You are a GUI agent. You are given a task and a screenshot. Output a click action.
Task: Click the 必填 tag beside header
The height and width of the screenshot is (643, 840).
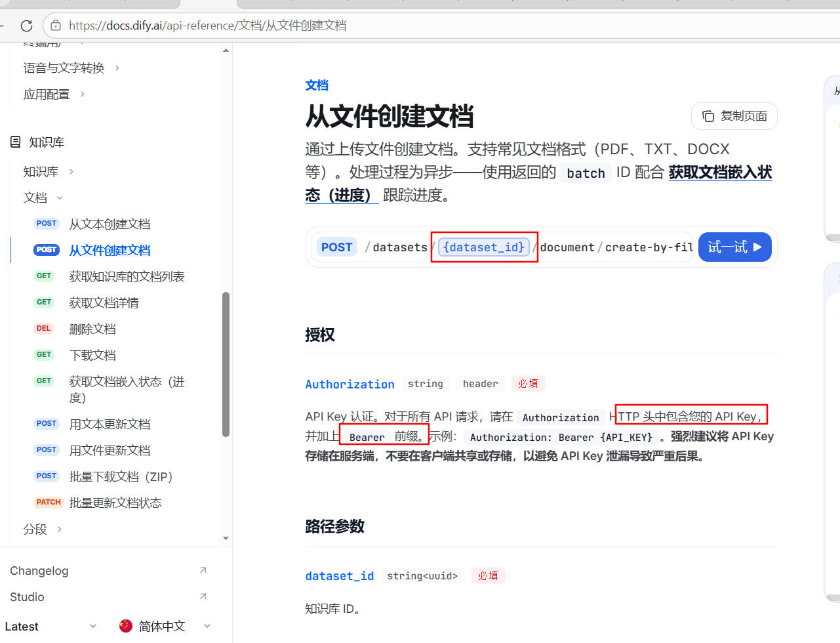[528, 384]
